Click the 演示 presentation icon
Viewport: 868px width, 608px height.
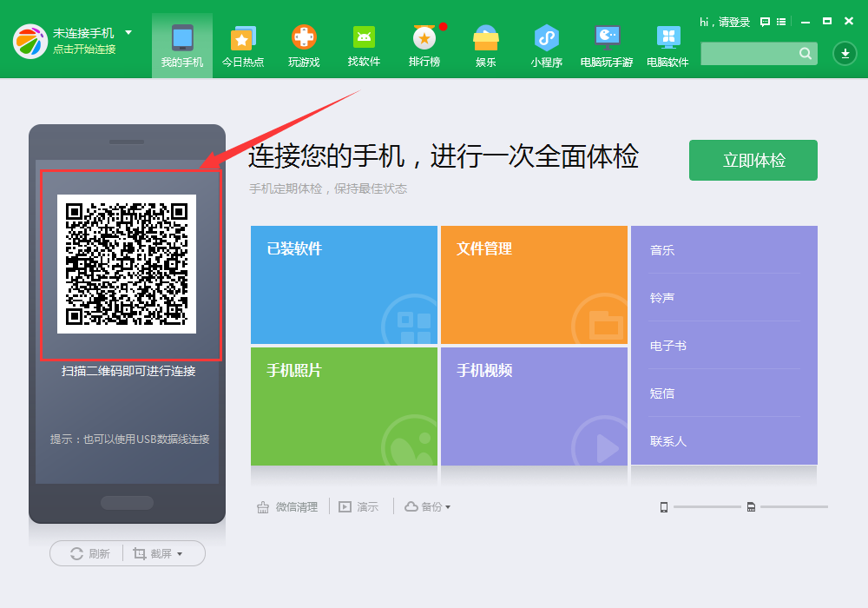(345, 506)
